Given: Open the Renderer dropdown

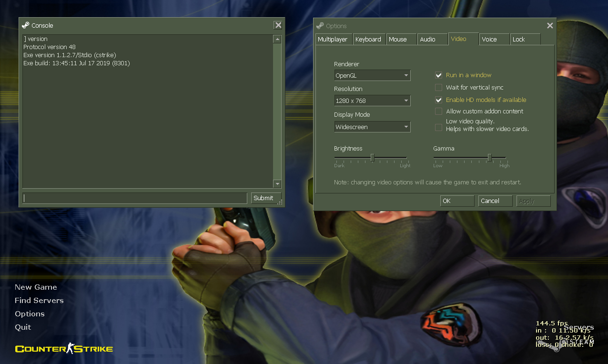Looking at the screenshot, I should 372,75.
